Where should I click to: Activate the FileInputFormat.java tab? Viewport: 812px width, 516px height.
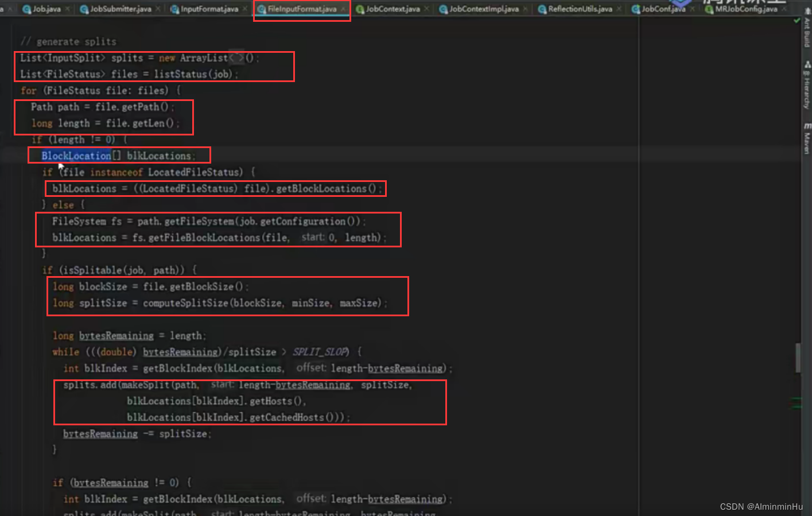point(302,9)
